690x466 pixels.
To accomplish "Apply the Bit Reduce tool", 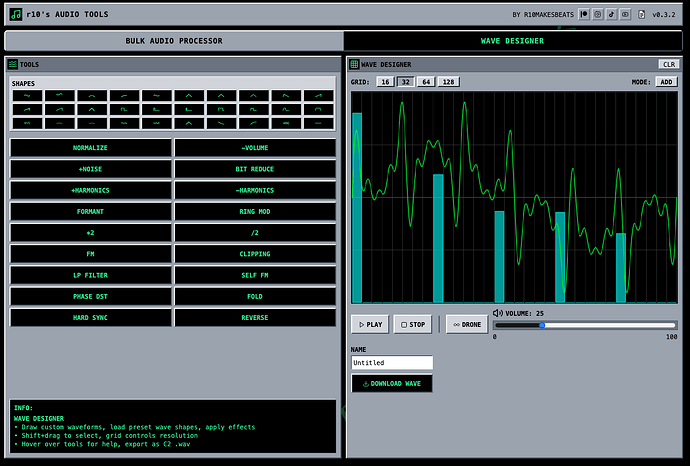I will pos(255,169).
